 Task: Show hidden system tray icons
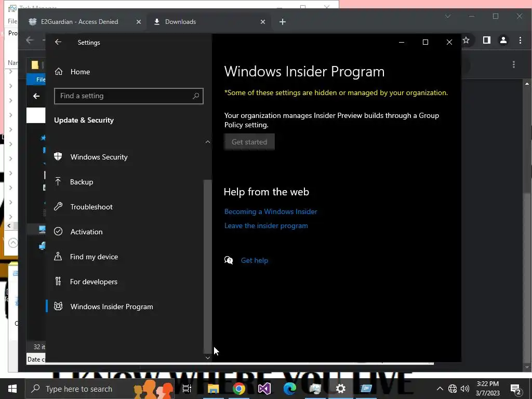[x=440, y=389]
